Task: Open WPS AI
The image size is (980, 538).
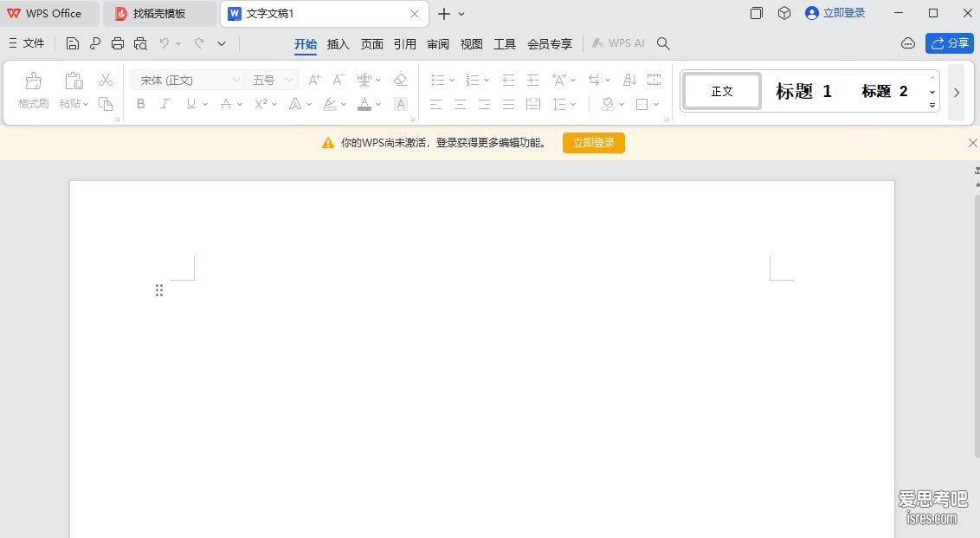Action: pyautogui.click(x=618, y=43)
